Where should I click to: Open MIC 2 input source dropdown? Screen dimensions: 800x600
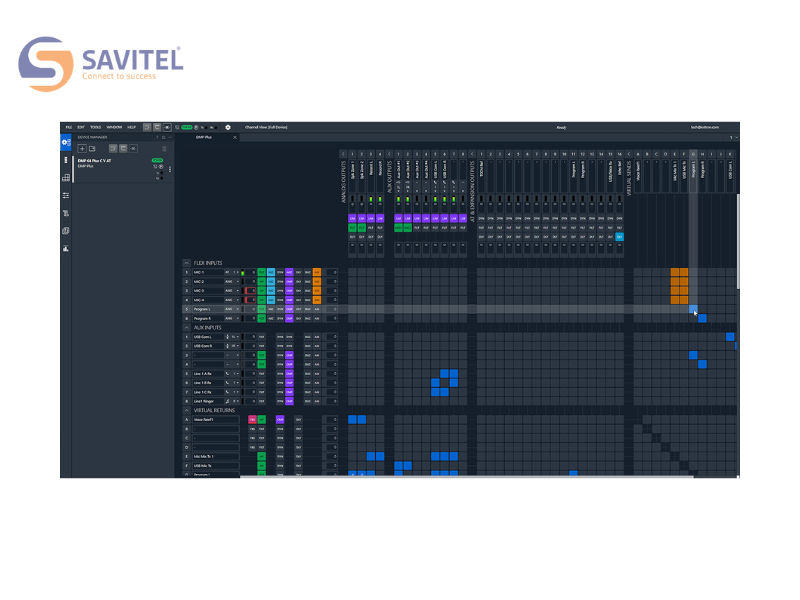pos(232,282)
